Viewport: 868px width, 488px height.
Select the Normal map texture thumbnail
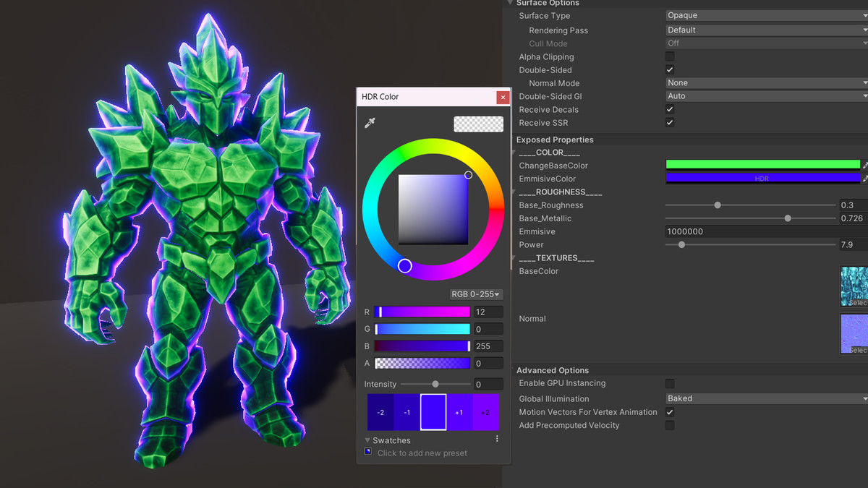coord(854,333)
